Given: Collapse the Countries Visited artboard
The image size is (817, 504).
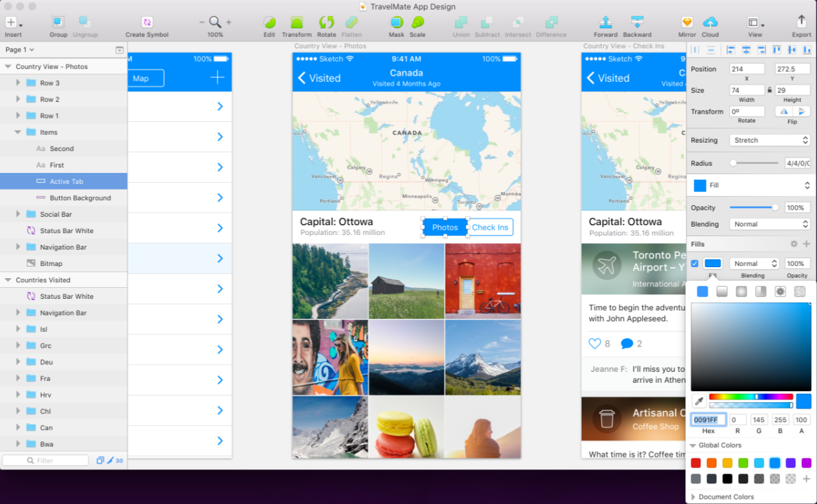Looking at the screenshot, I should (x=8, y=280).
